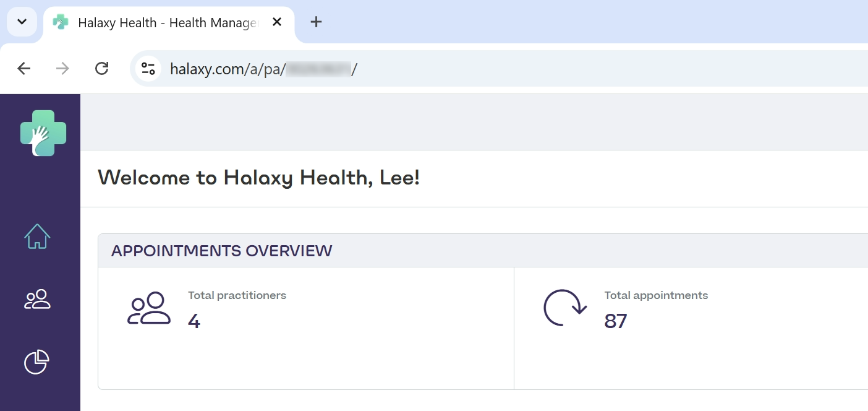Open the Reports pie chart sidebar icon

tap(36, 362)
